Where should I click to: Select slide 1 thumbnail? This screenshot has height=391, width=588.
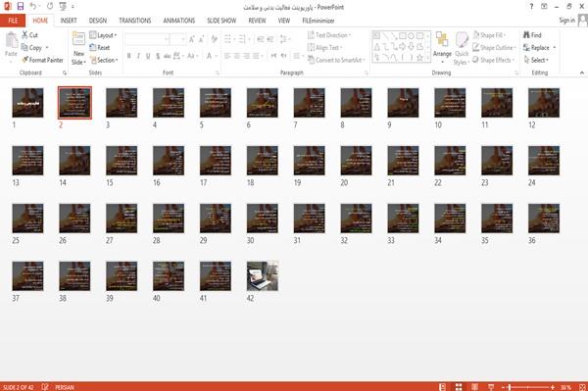(27, 103)
